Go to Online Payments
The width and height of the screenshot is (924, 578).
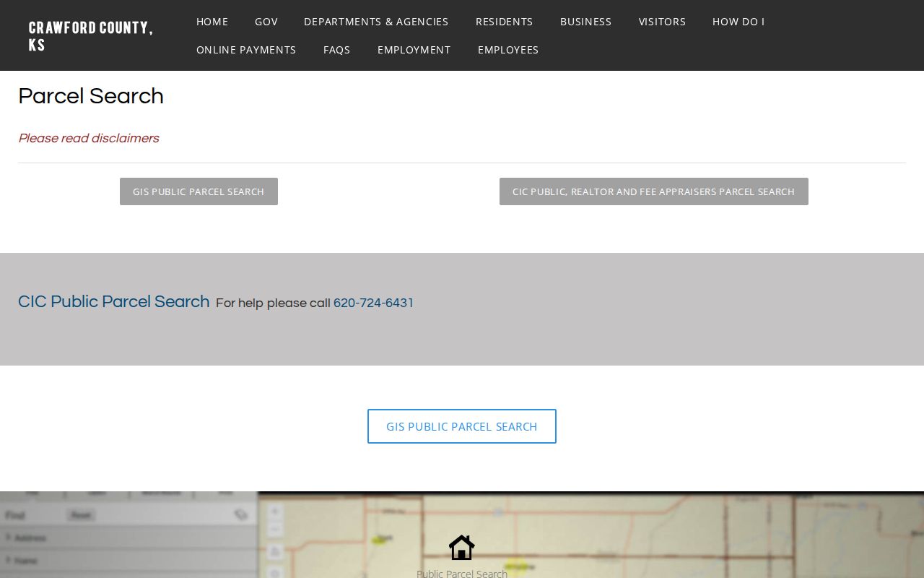tap(246, 50)
